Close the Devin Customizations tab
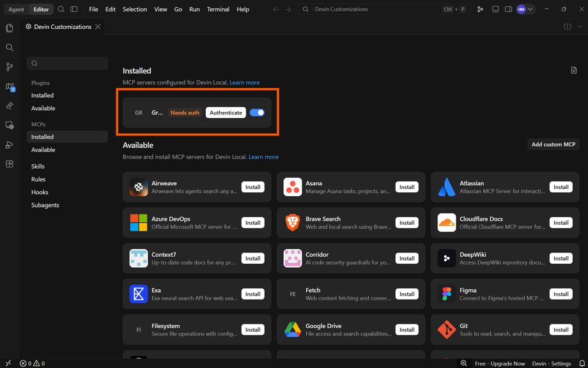The image size is (588, 368). (98, 27)
